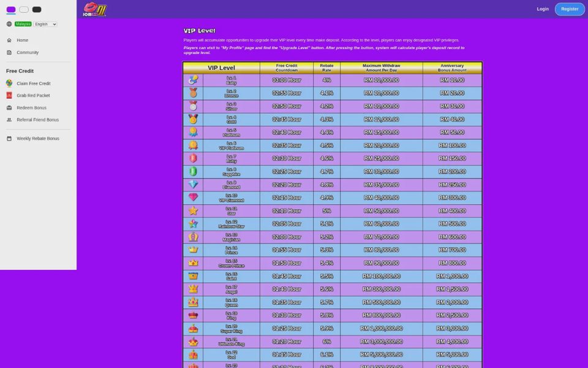Click the Lv.10 VIP Diamond label
Viewport: 588px width, 368px height.
coord(232,197)
